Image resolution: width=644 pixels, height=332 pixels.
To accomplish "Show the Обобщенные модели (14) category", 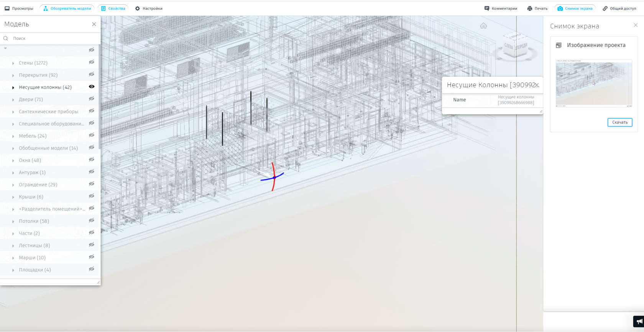I will 92,147.
